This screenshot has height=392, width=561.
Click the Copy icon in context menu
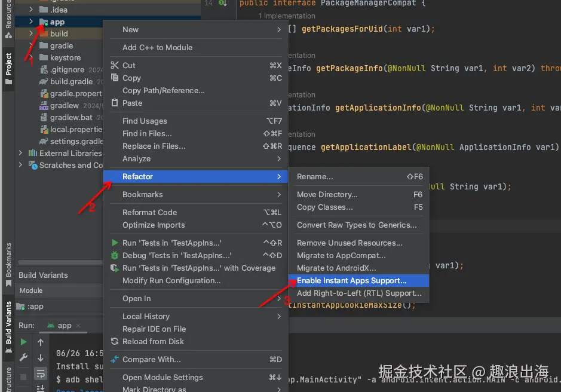click(x=115, y=78)
